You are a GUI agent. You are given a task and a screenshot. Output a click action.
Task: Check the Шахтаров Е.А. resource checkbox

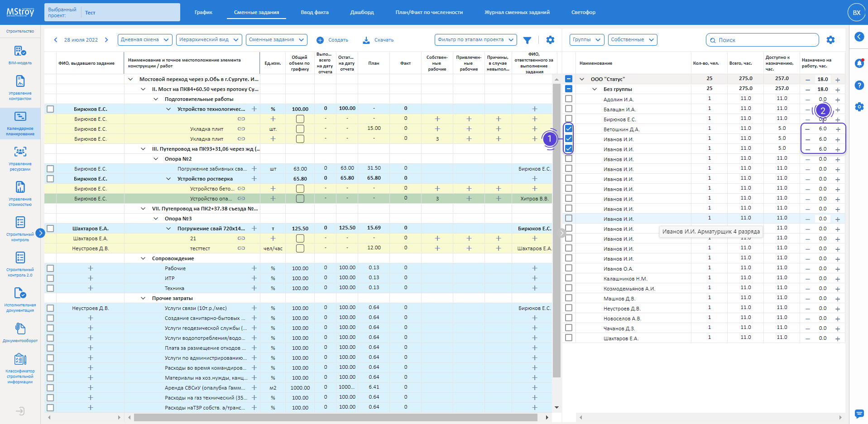[569, 338]
